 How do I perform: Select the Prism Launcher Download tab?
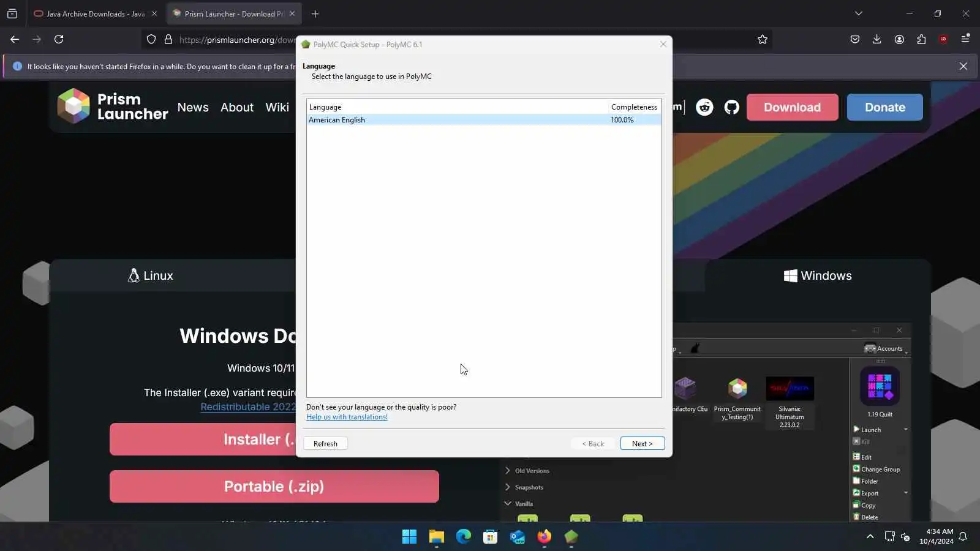tap(233, 13)
